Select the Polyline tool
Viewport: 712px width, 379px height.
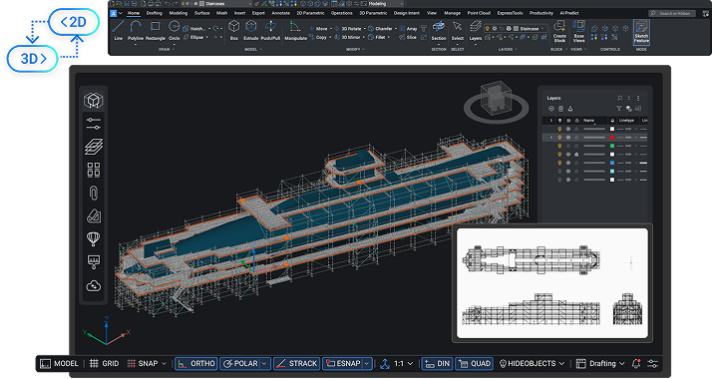pos(135,31)
